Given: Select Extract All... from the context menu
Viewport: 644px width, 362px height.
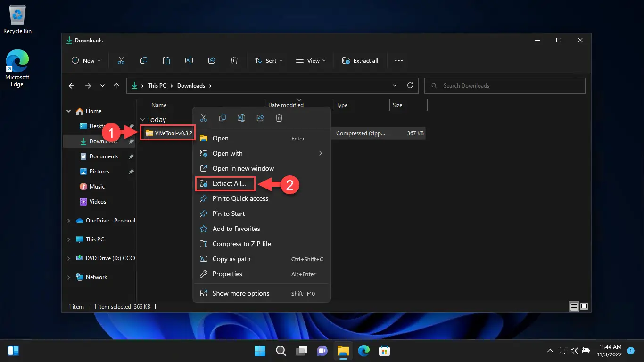Looking at the screenshot, I should (229, 183).
